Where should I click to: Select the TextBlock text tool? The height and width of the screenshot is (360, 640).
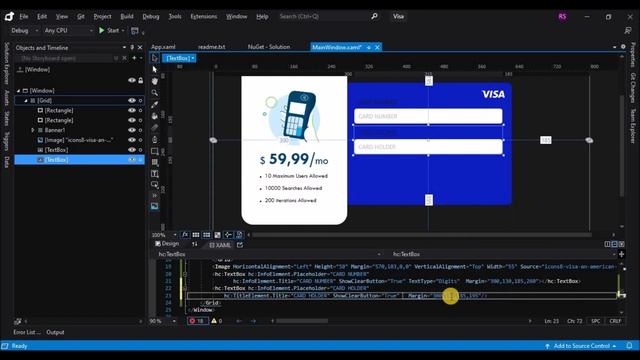tap(155, 174)
